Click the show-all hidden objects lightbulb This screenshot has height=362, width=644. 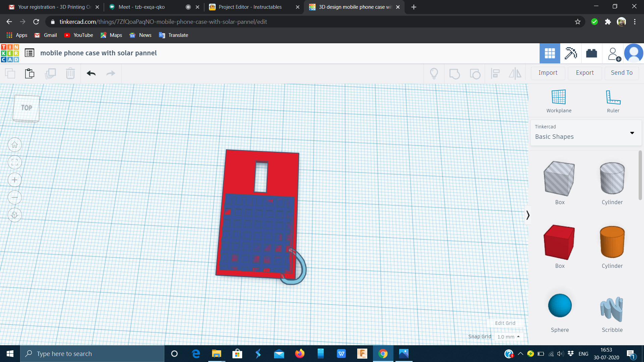point(434,73)
